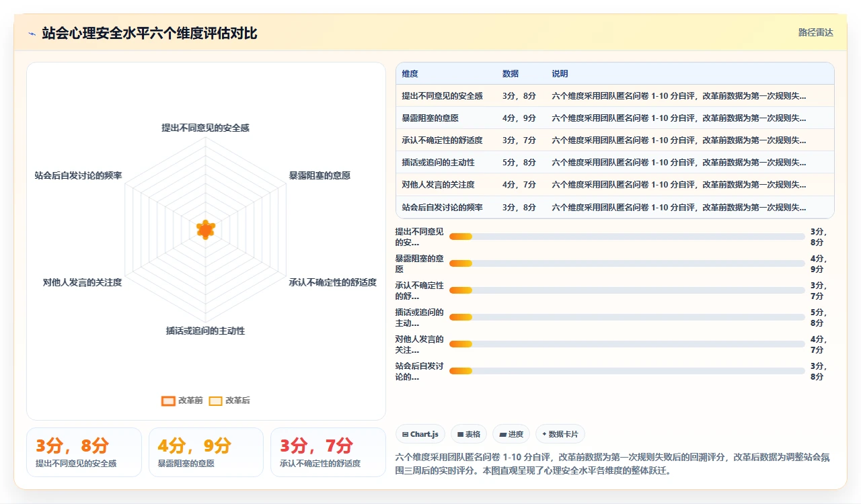The height and width of the screenshot is (504, 861).
Task: Click progress bar for 站会后自发讨论的…
Action: pyautogui.click(x=627, y=371)
